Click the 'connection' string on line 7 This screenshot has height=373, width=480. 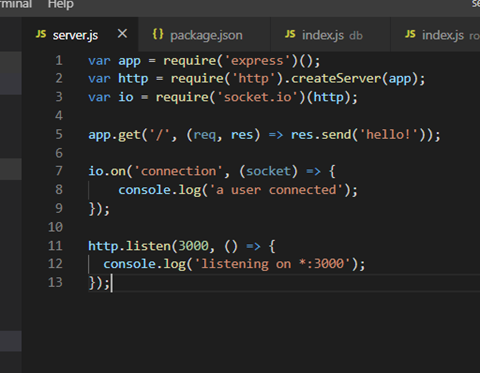(179, 171)
